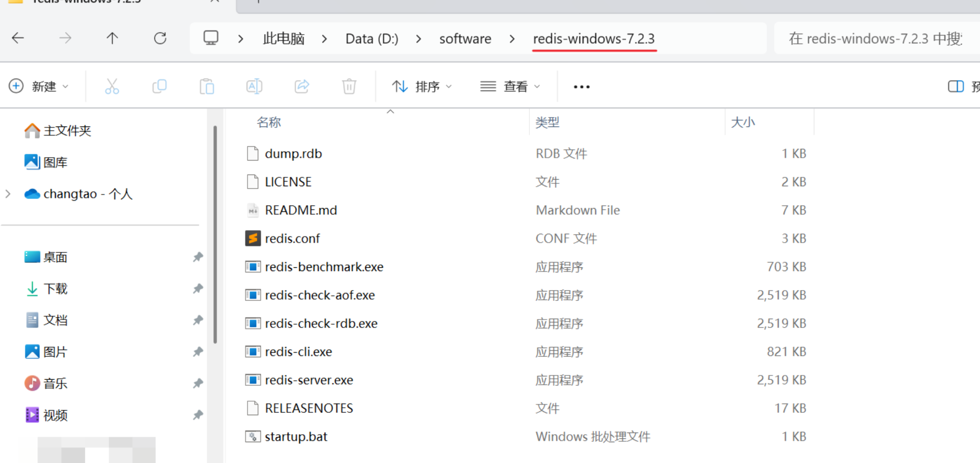Select redis-cli.exe

(298, 352)
